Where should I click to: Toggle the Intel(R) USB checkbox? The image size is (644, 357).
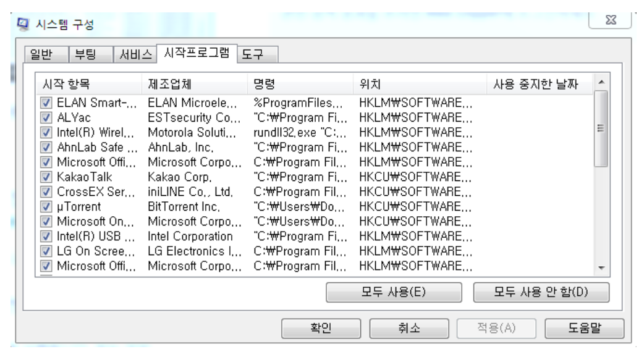[46, 237]
